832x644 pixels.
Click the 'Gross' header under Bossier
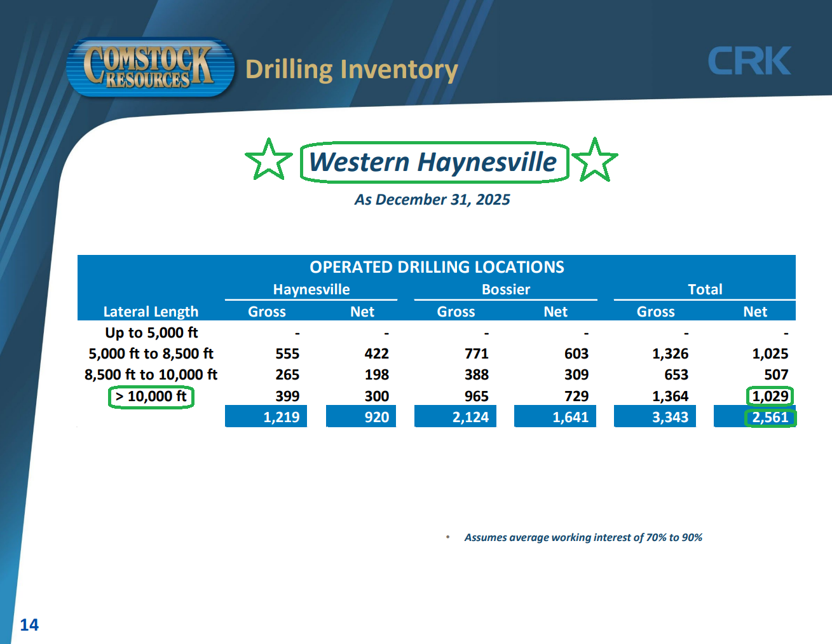point(456,312)
